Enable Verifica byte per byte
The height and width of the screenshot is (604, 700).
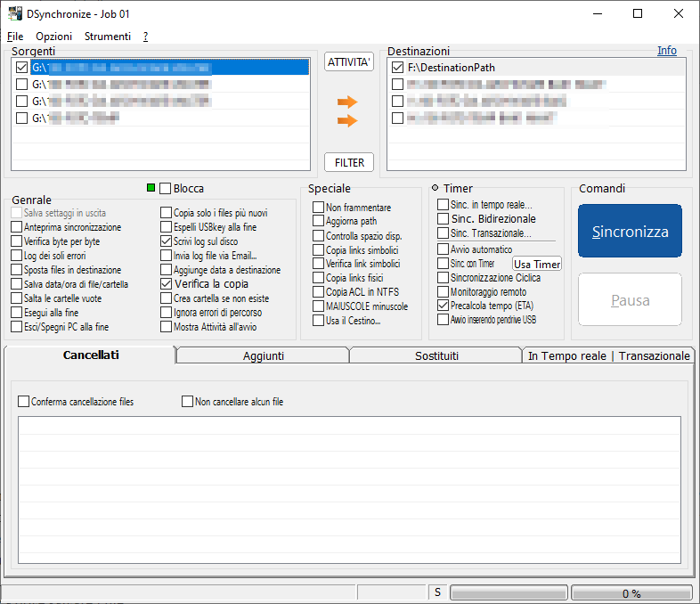(x=17, y=241)
